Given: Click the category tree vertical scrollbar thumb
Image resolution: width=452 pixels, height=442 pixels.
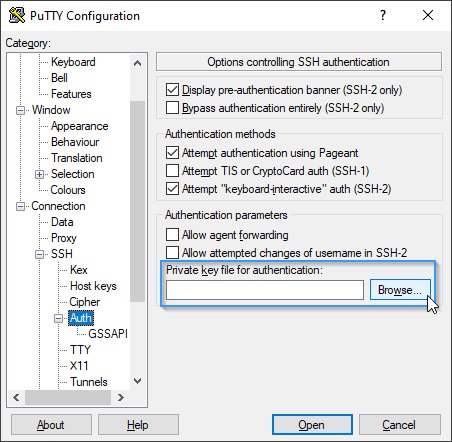Looking at the screenshot, I should click(x=137, y=201).
